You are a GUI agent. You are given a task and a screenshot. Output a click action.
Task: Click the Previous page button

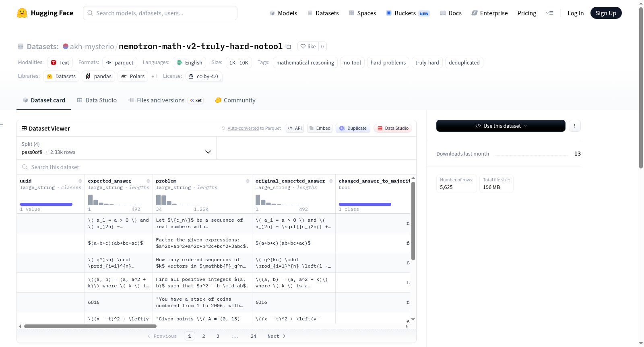[x=162, y=336]
